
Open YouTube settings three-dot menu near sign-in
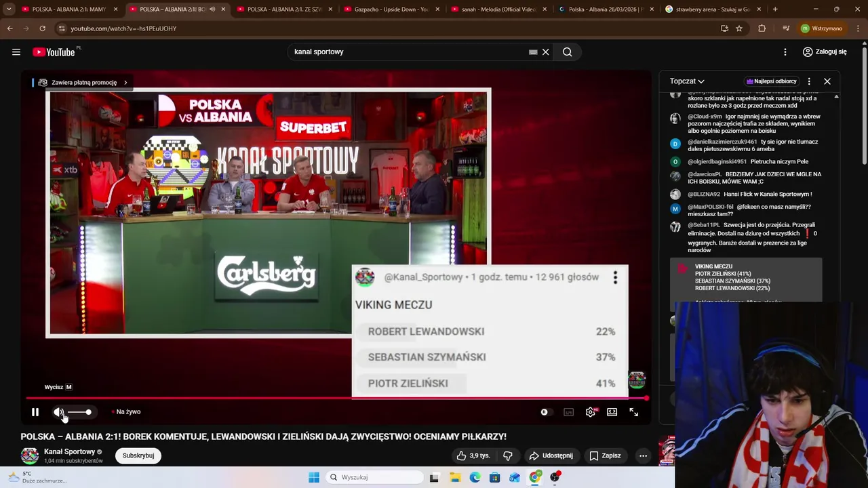click(x=785, y=52)
